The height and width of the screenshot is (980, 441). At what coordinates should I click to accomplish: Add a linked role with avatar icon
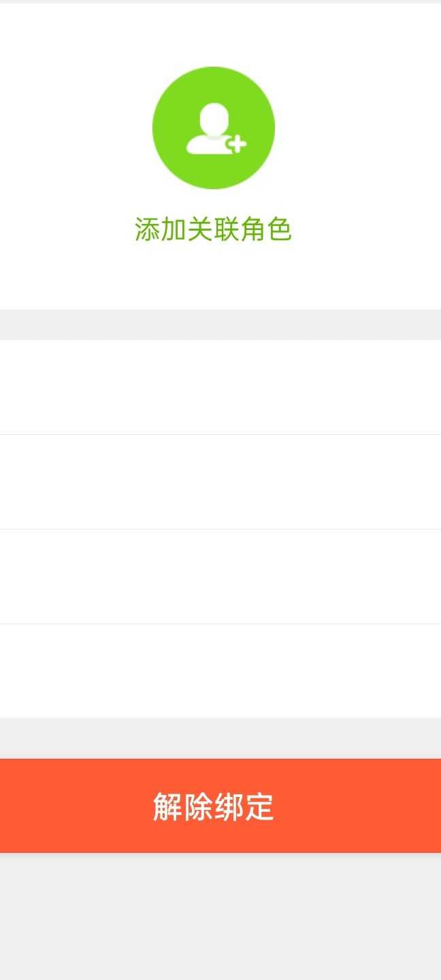pos(213,128)
